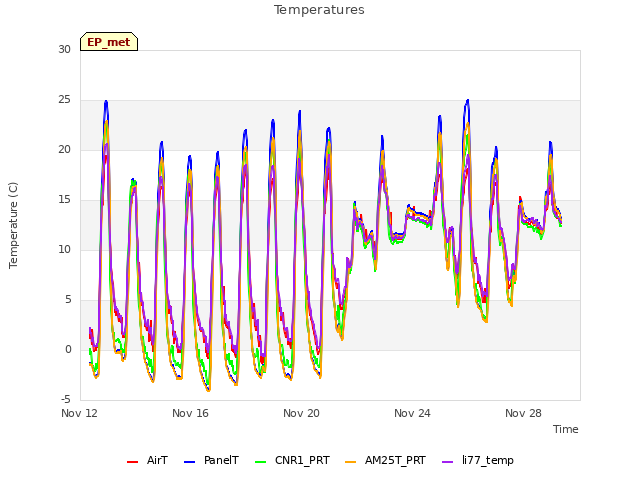Image resolution: width=640 pixels, height=480 pixels.
Task: Click the 5 y-axis tick label
Action: coord(68,300)
